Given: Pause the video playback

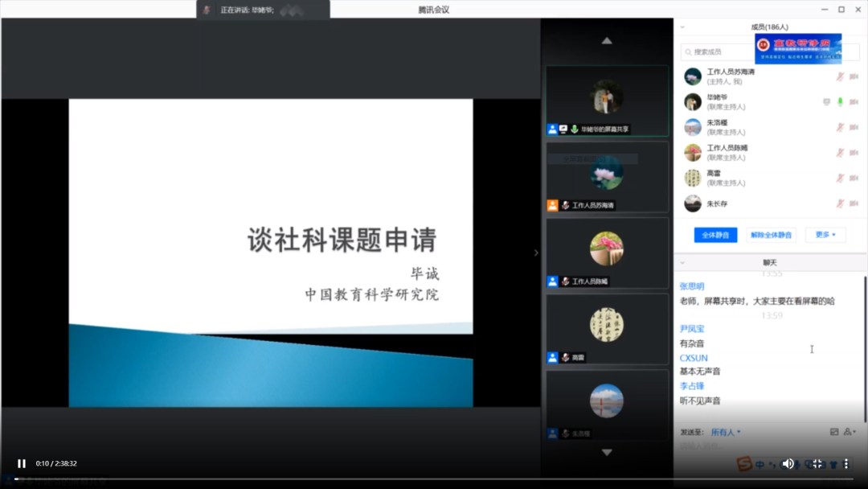Looking at the screenshot, I should [x=22, y=463].
